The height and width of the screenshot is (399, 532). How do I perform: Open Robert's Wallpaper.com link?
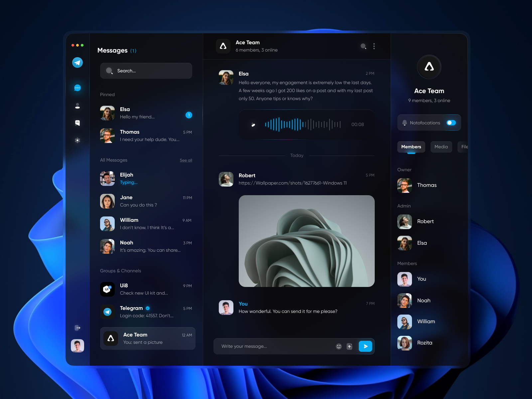click(293, 183)
